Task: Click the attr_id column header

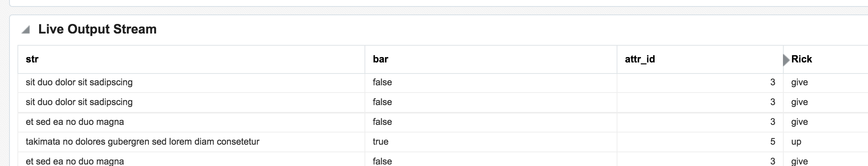Action: [x=640, y=59]
